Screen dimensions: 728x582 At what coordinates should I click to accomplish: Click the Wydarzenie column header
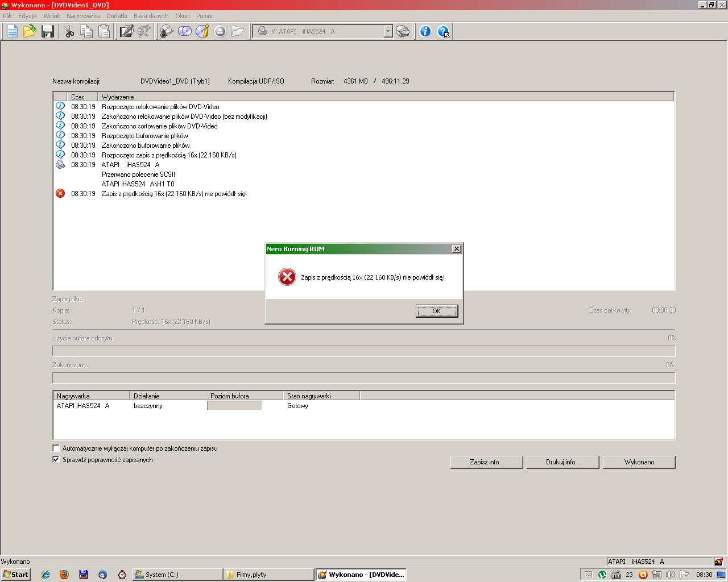[386, 97]
